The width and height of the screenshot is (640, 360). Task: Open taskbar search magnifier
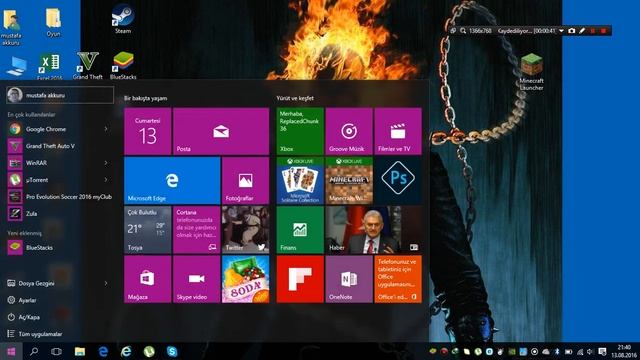(x=34, y=351)
